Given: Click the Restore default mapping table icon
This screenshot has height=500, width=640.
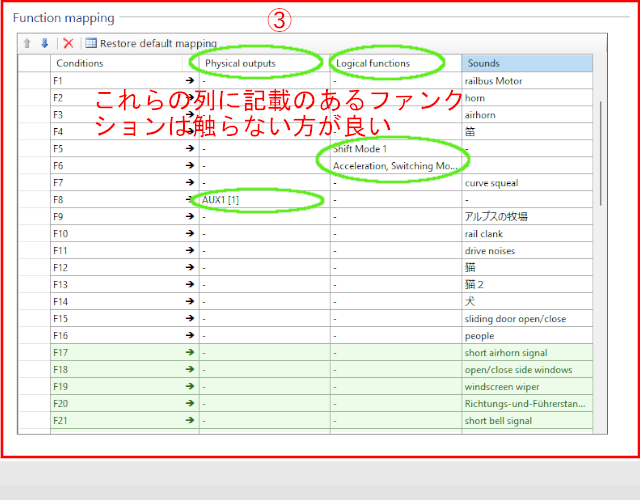Looking at the screenshot, I should click(x=91, y=43).
